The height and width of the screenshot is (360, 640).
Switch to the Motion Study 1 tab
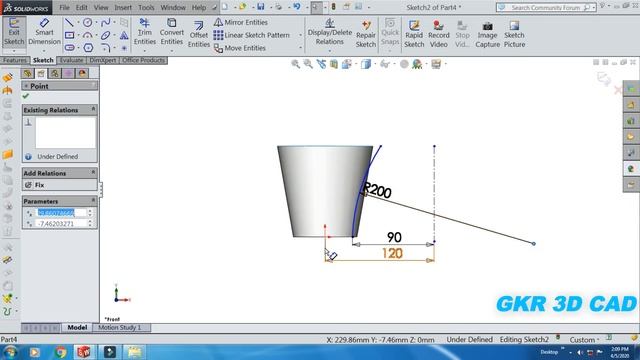point(120,327)
